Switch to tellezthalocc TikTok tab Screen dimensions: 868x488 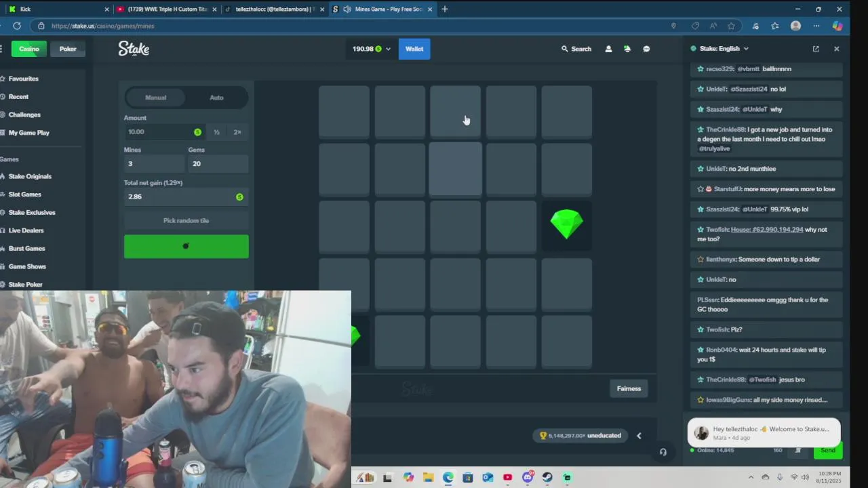(275, 9)
